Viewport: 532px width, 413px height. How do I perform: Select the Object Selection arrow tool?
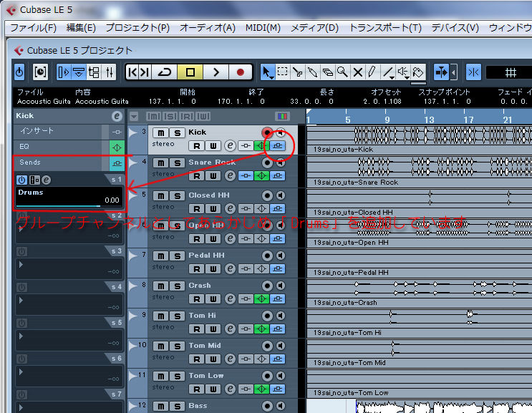(x=267, y=72)
